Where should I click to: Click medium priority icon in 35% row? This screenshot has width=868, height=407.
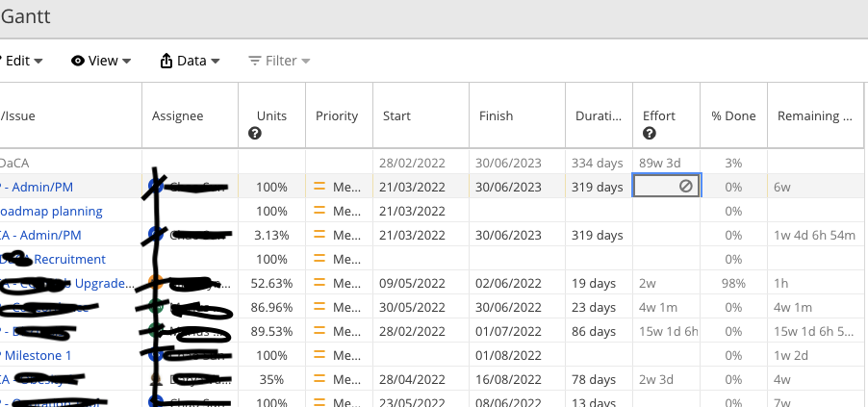[319, 379]
